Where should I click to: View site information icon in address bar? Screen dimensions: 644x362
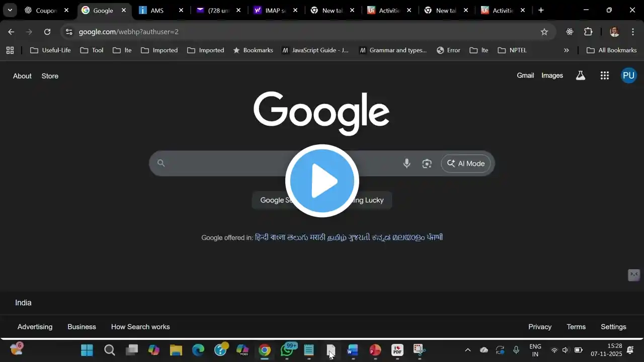click(x=69, y=32)
